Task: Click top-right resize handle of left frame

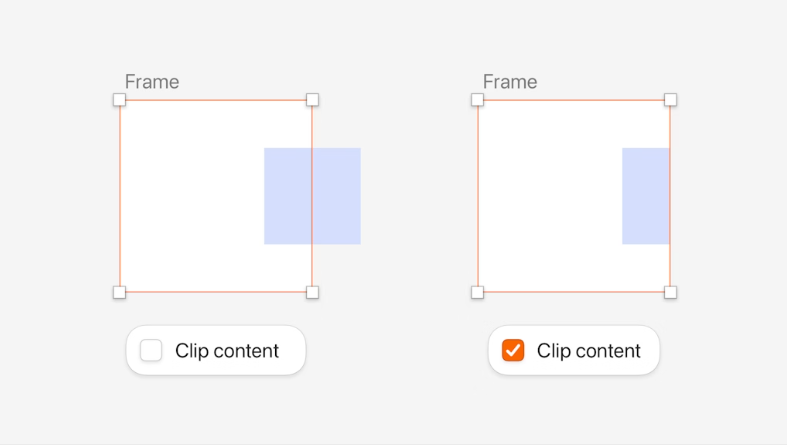Action: coord(312,100)
